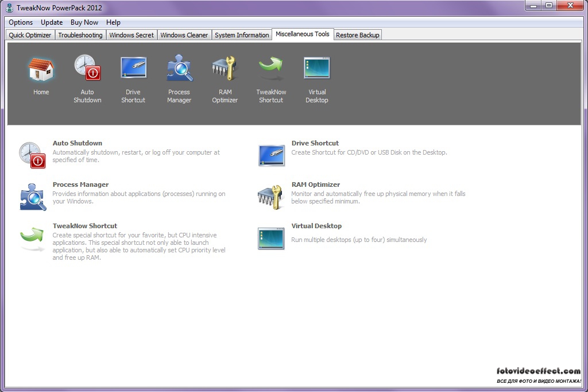The width and height of the screenshot is (588, 392).
Task: Switch to the Quick Optimizer tab
Action: coord(30,35)
